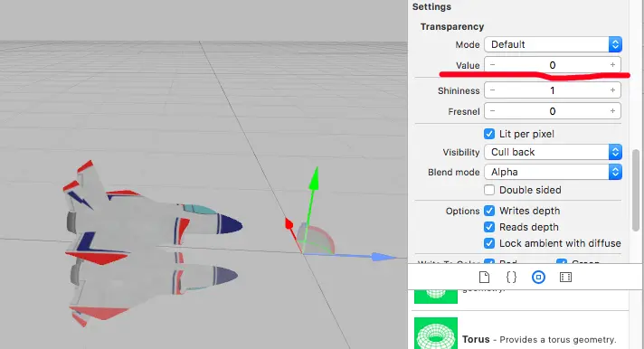644x349 pixels.
Task: Open the Transparency Mode dropdown
Action: click(554, 44)
